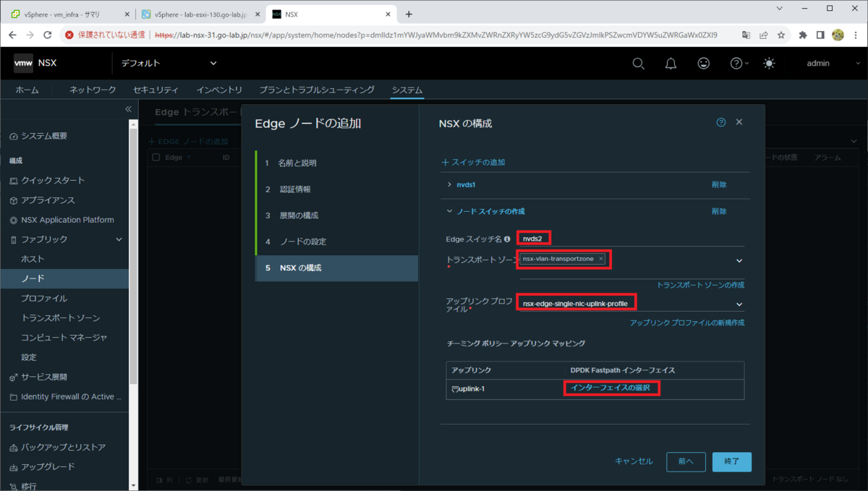
Task: Select the システム tab
Action: pos(407,90)
